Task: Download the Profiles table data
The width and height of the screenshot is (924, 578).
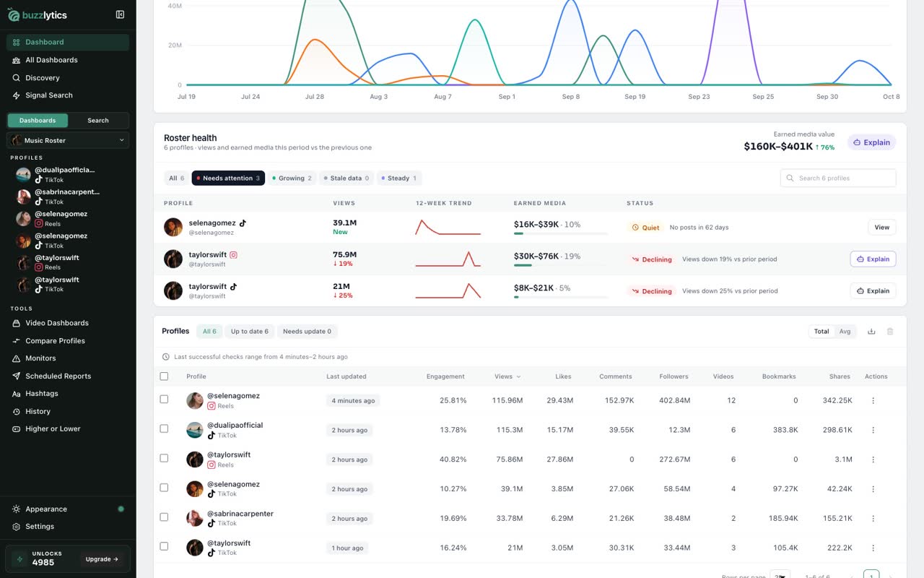Action: point(871,332)
